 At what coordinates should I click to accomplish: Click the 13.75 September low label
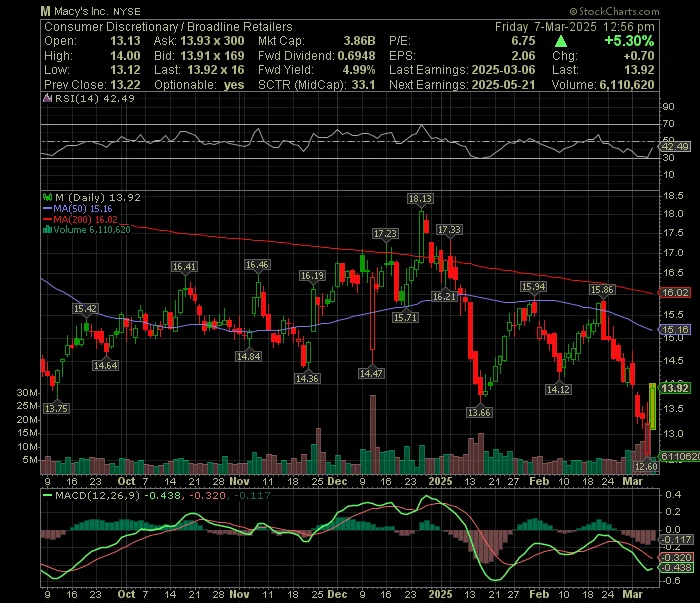click(x=56, y=408)
